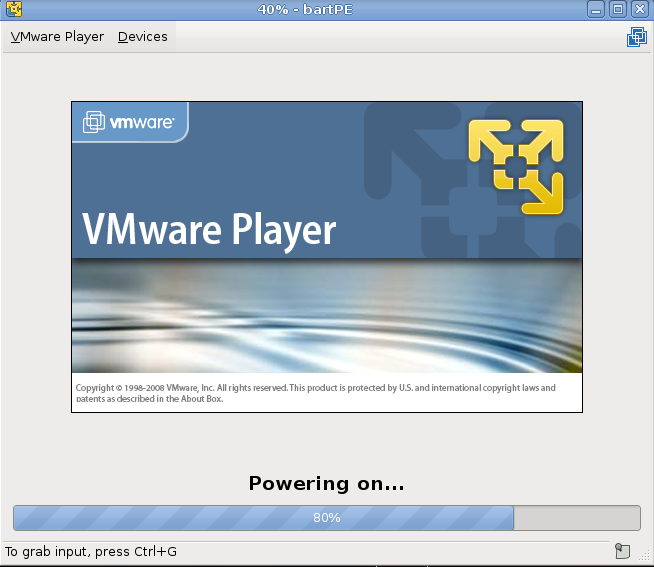This screenshot has height=567, width=654.
Task: Minimize the bartPE window
Action: (x=597, y=9)
